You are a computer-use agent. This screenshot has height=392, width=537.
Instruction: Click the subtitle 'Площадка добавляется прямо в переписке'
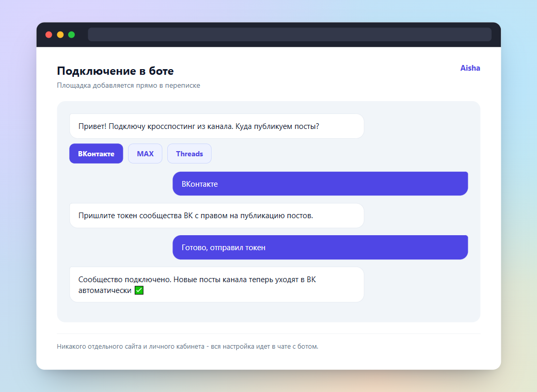coord(129,85)
